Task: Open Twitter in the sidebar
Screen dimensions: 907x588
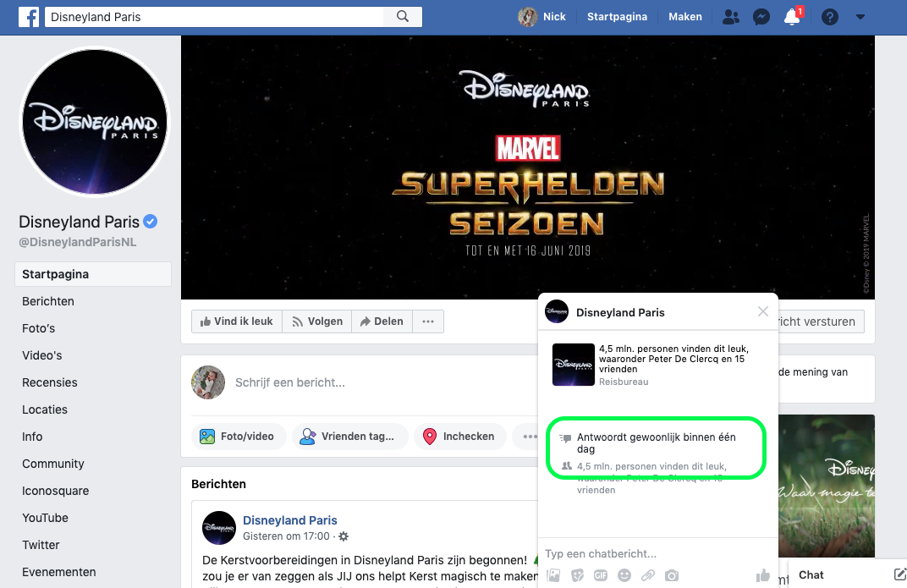Action: coord(41,545)
